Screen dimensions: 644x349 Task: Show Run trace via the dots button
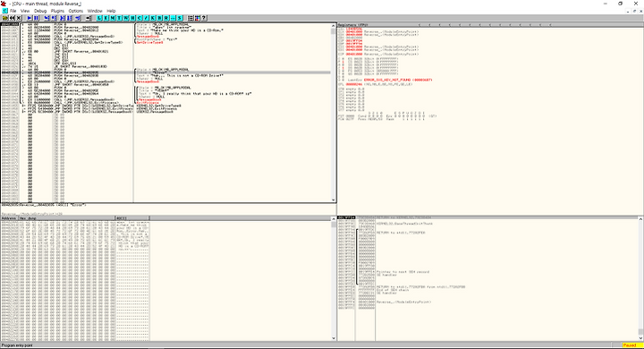[173, 18]
